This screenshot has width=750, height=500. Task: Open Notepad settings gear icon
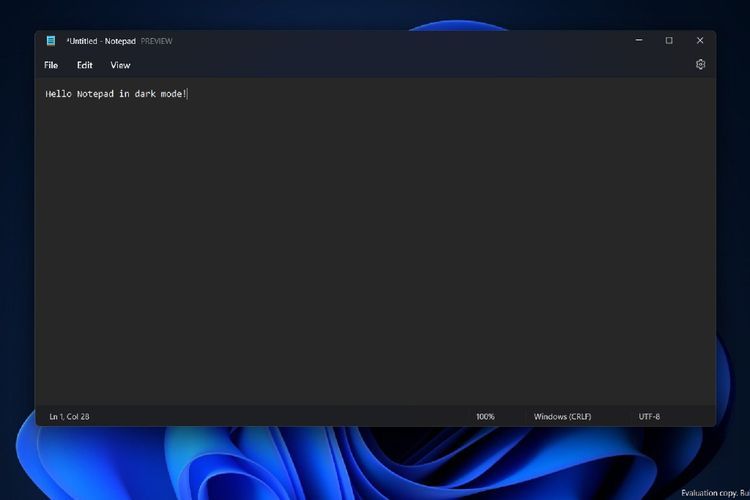(700, 65)
